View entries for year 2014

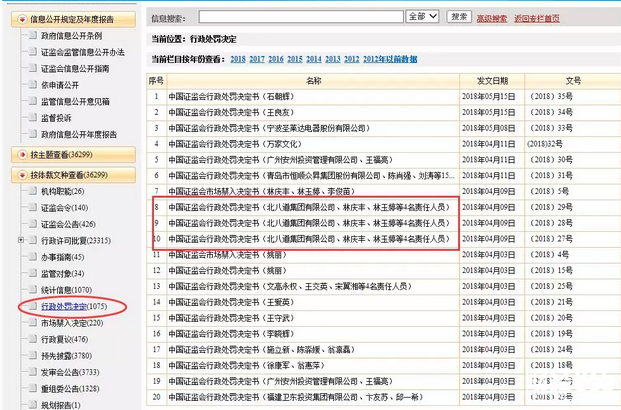tap(314, 59)
